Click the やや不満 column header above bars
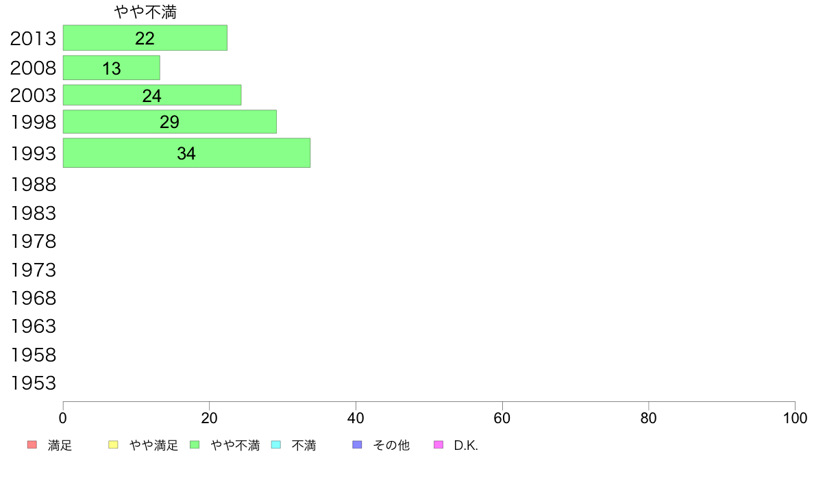 click(x=145, y=12)
